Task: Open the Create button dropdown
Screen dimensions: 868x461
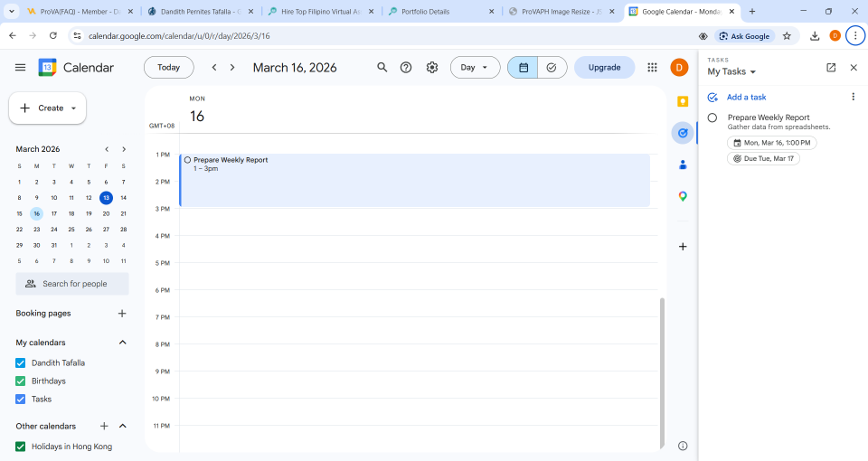Action: (73, 108)
